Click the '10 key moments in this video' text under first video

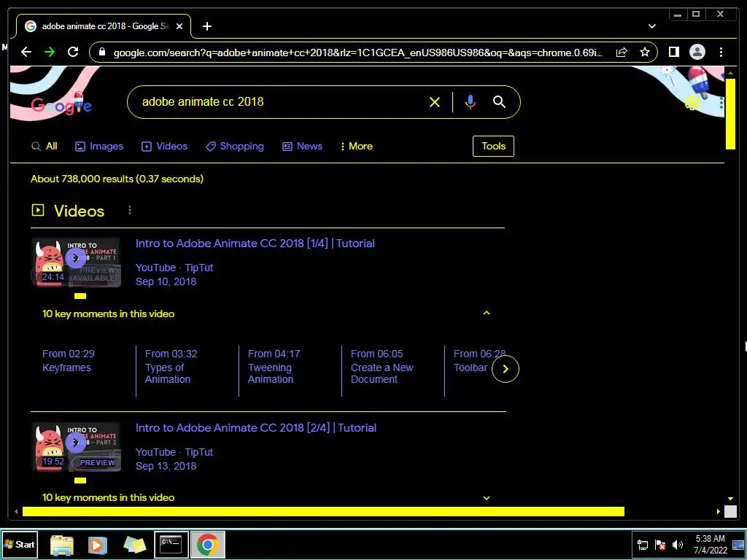108,314
